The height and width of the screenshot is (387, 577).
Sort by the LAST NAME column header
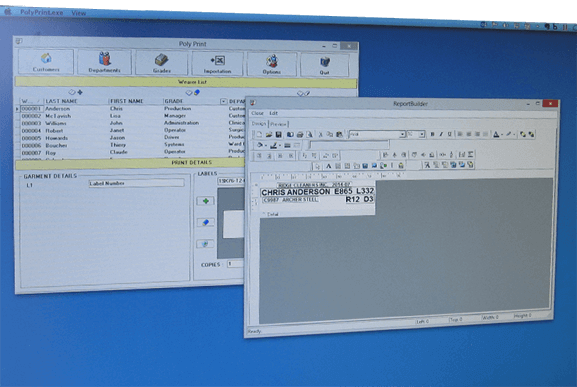(x=61, y=101)
